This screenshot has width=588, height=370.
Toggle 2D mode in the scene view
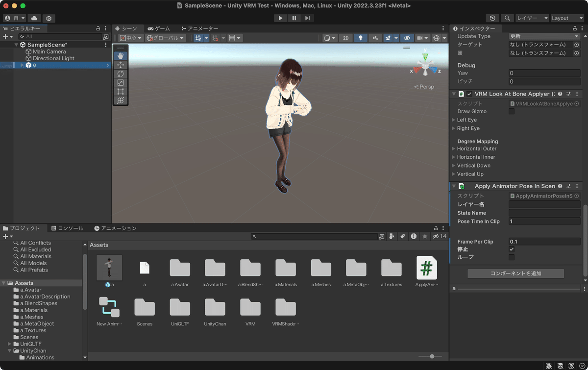click(x=345, y=38)
